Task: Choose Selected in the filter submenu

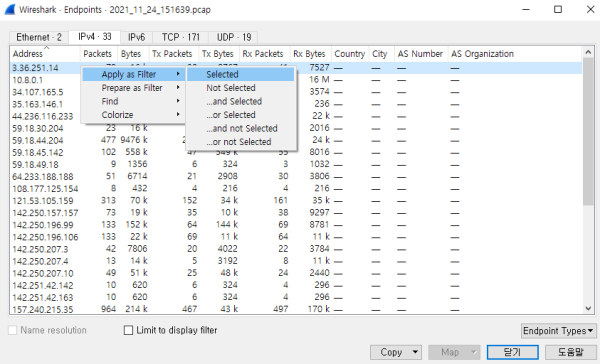Action: pyautogui.click(x=241, y=74)
